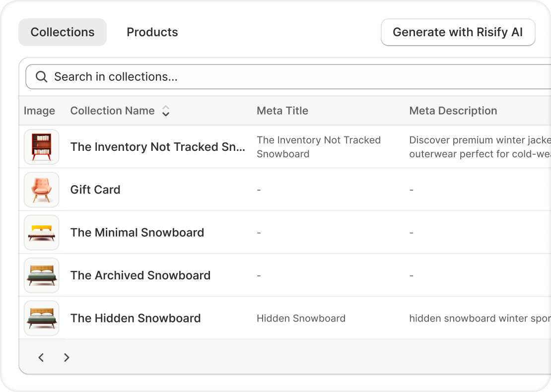
Task: Focus the Search in collections field
Action: (298, 77)
